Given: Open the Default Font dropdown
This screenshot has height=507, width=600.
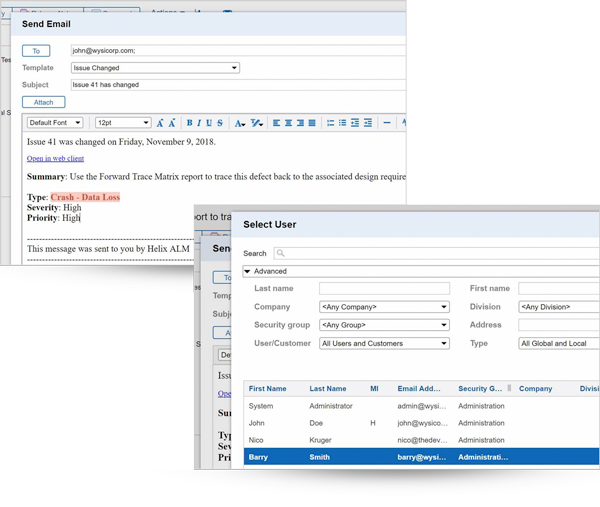Looking at the screenshot, I should point(55,123).
